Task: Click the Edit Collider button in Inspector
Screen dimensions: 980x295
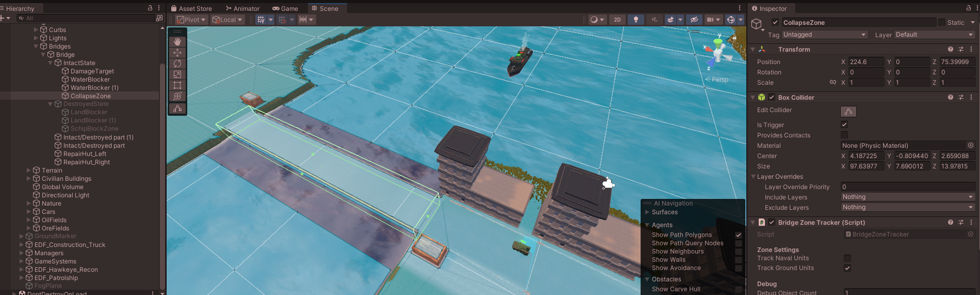Action: click(x=848, y=112)
